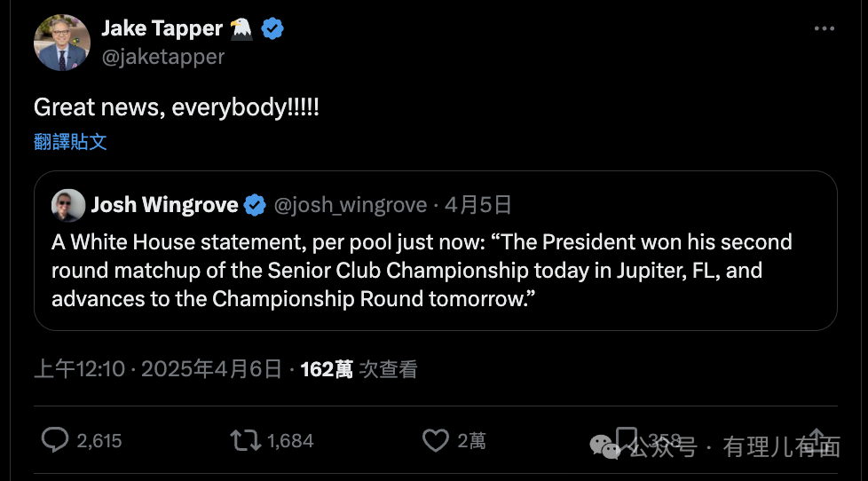The width and height of the screenshot is (868, 481).
Task: Open the @josh_wingrove handle link
Action: [350, 205]
